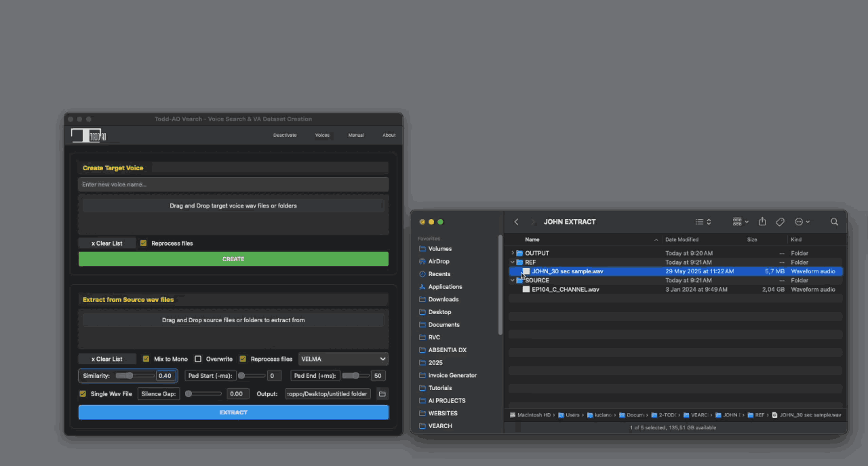Screen dimensions: 868x466
Task: Open the output folder browse icon
Action: [x=382, y=393]
